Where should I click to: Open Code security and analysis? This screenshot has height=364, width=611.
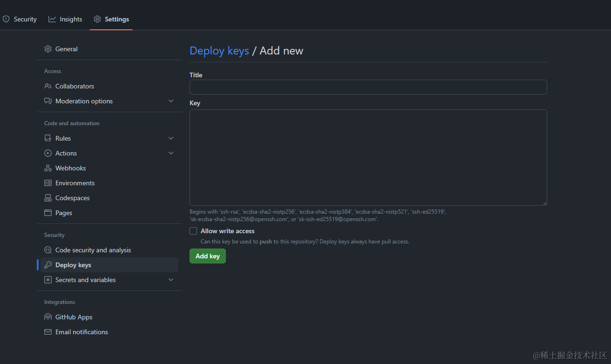109,250
